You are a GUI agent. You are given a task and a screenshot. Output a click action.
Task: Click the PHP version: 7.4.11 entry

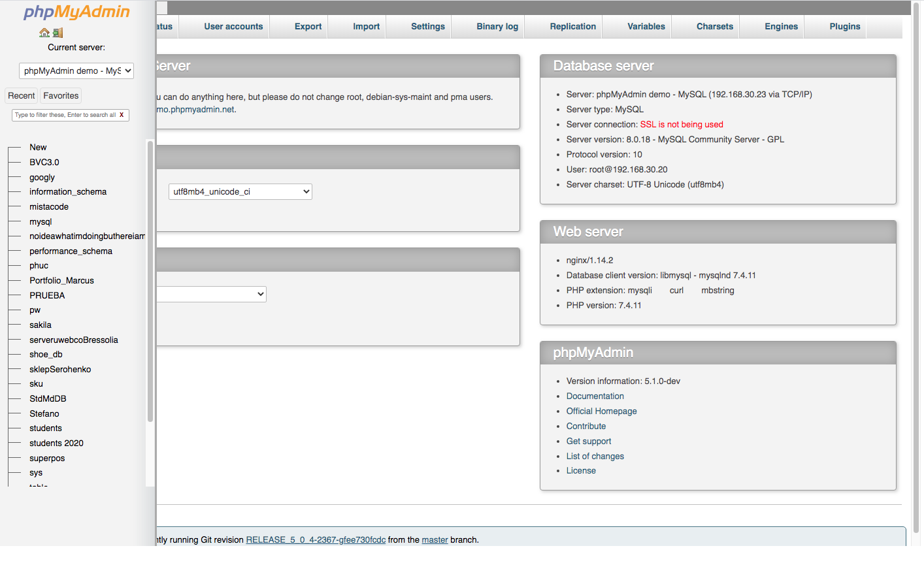pos(604,305)
